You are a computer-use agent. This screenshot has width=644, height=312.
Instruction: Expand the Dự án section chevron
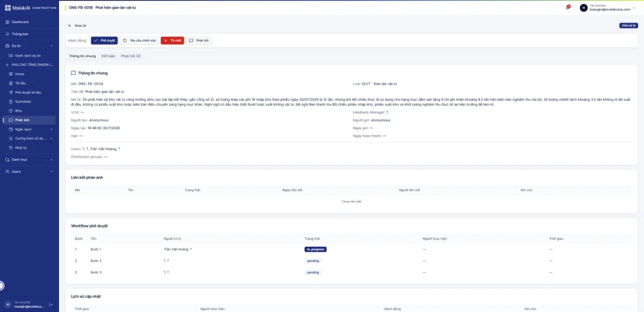(x=52, y=46)
